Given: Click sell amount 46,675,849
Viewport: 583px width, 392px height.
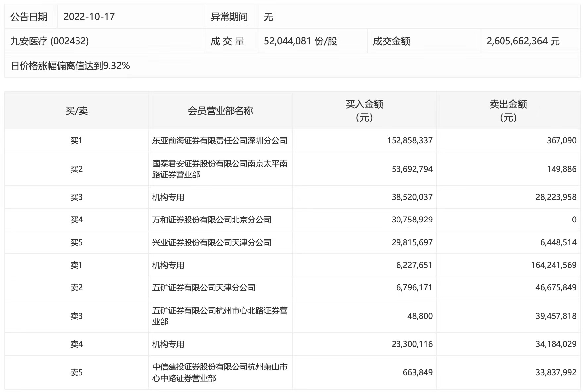Looking at the screenshot, I should pos(556,287).
